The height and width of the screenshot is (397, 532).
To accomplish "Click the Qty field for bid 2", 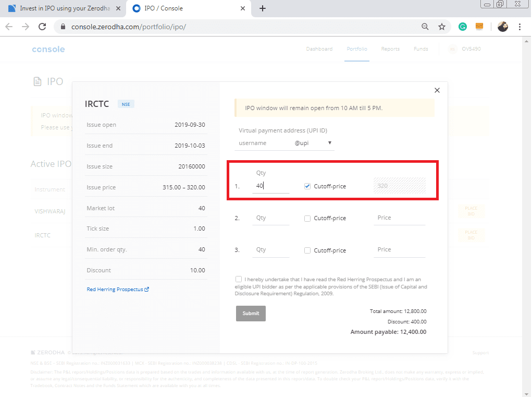I will click(271, 218).
